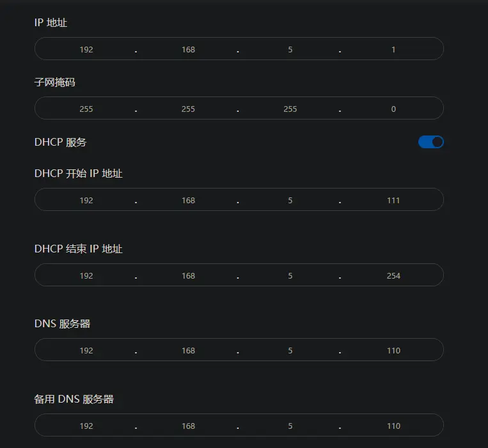Click first octet of DHCP 结束 IP 地址
This screenshot has height=448, width=488.
[86, 275]
